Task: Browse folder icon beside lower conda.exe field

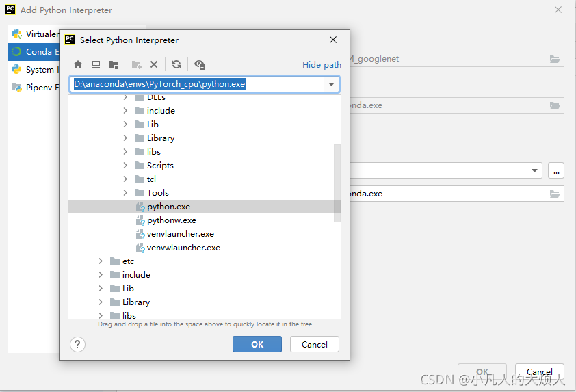Action: 555,194
